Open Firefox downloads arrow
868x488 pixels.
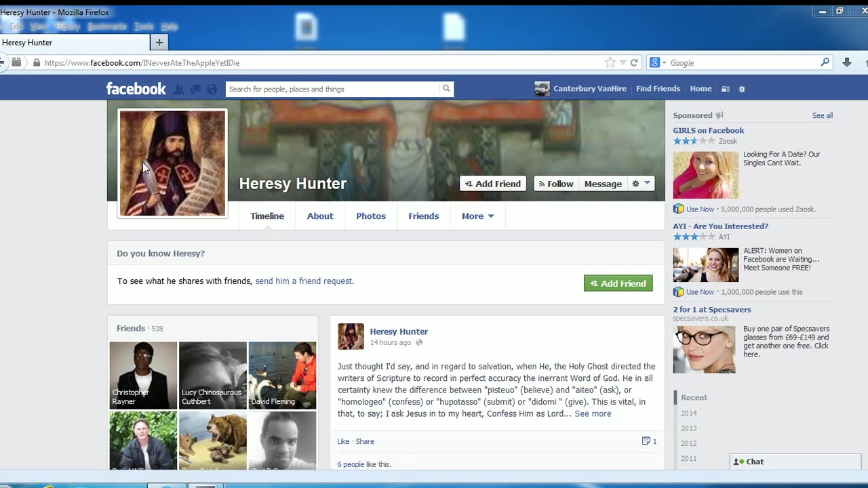tap(847, 62)
